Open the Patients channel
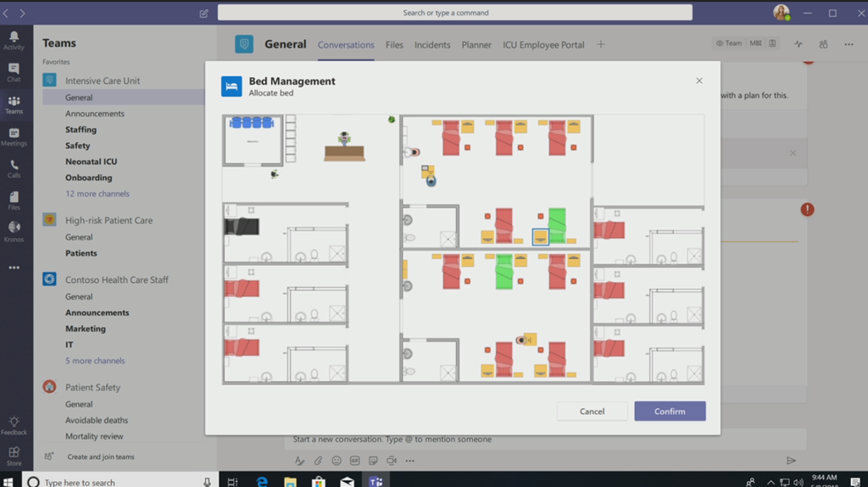 coord(81,253)
